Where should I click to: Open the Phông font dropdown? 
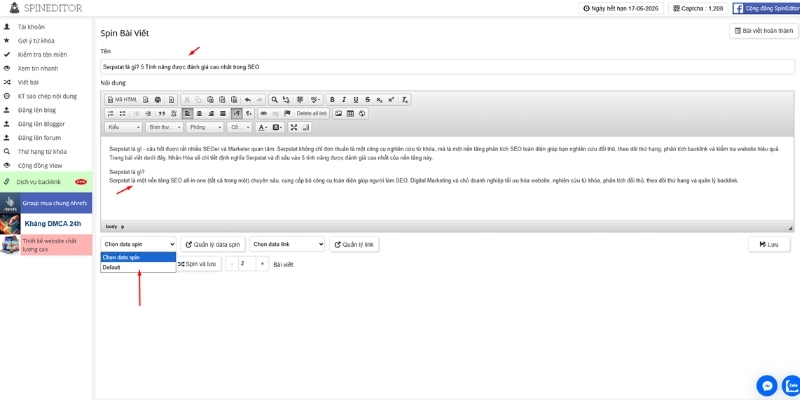click(x=205, y=127)
